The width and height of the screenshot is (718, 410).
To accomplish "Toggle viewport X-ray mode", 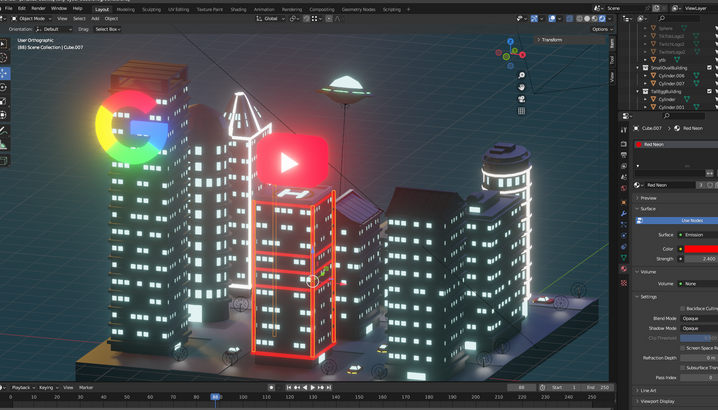I will click(569, 19).
